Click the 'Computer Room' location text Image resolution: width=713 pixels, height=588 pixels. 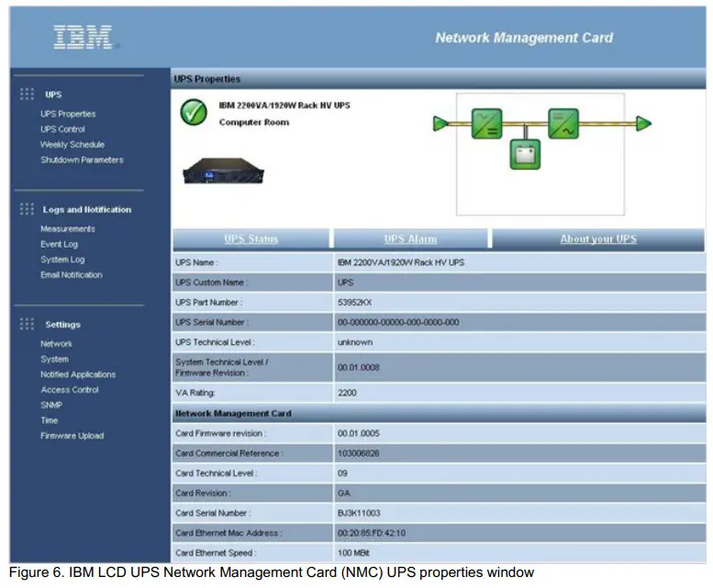tap(254, 122)
